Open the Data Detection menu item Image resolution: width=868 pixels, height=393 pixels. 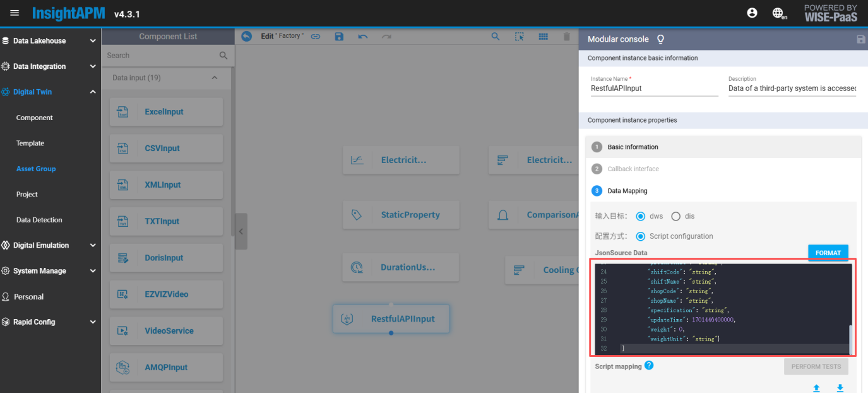click(x=39, y=220)
